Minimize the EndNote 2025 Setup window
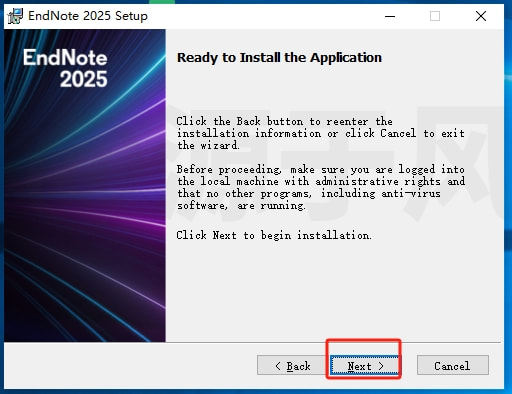 390,16
